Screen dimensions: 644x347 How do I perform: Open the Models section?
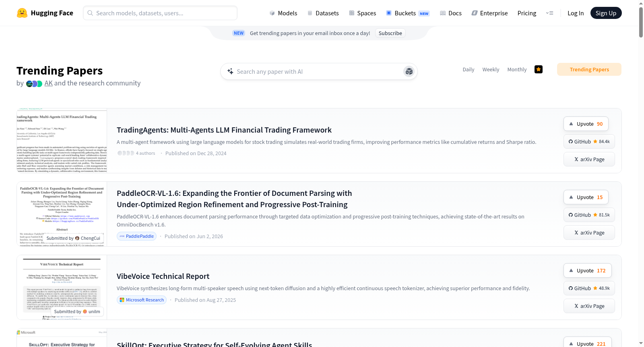pyautogui.click(x=283, y=13)
